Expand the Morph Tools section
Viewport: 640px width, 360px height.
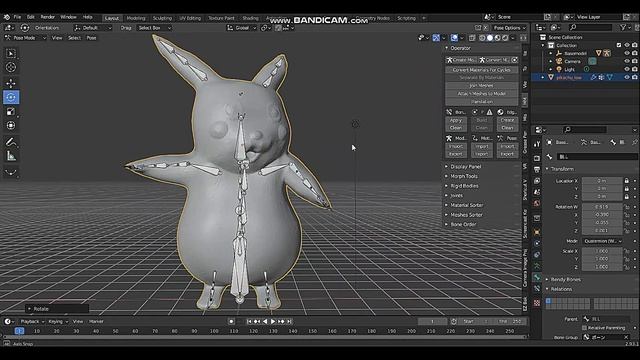pos(464,176)
